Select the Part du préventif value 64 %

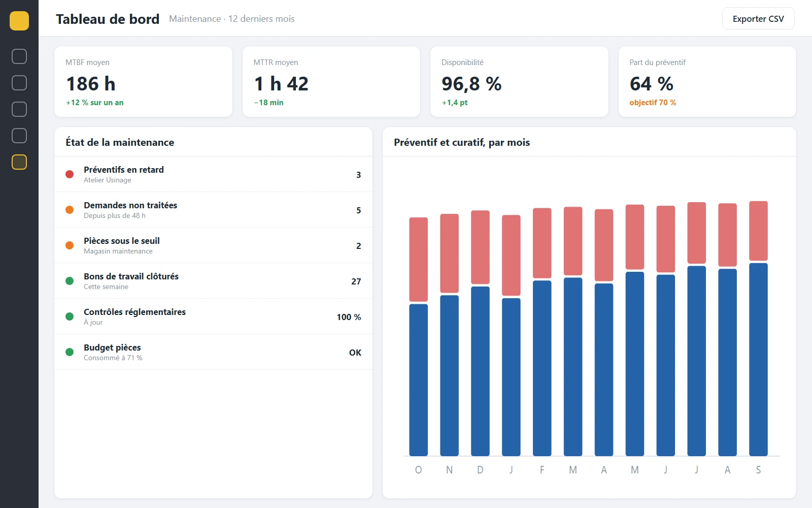[x=652, y=84]
